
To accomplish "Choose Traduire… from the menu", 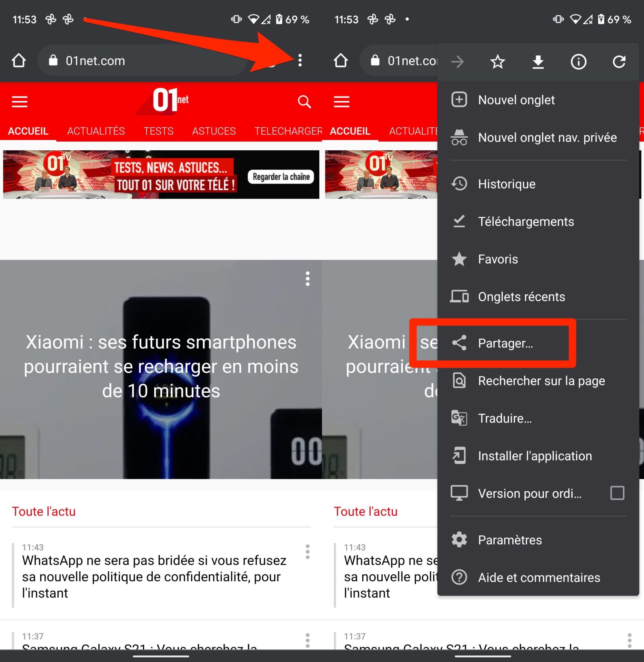I will click(538, 419).
